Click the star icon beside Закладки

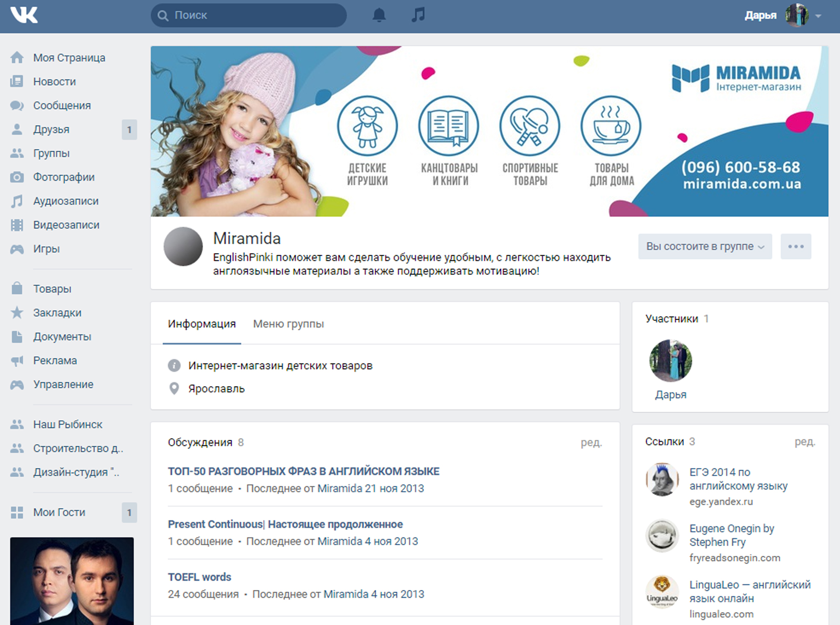pyautogui.click(x=17, y=312)
